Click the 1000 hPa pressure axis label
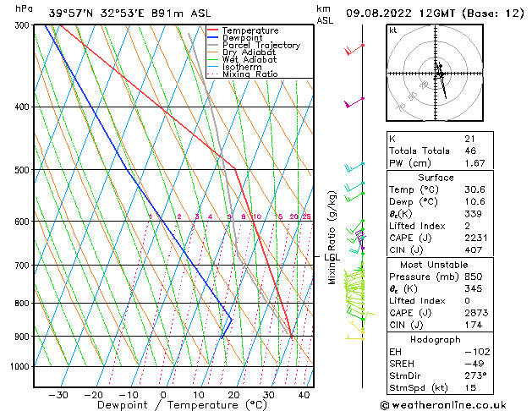 click(x=20, y=366)
